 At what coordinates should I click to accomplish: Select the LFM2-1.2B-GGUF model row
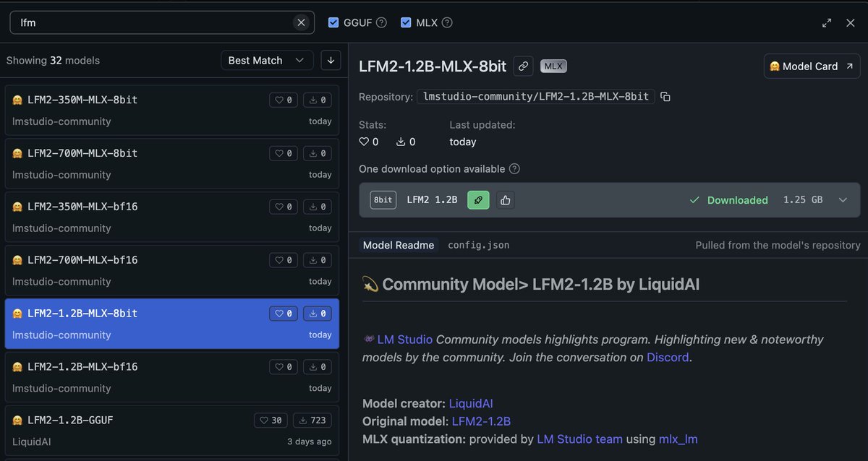pos(172,431)
